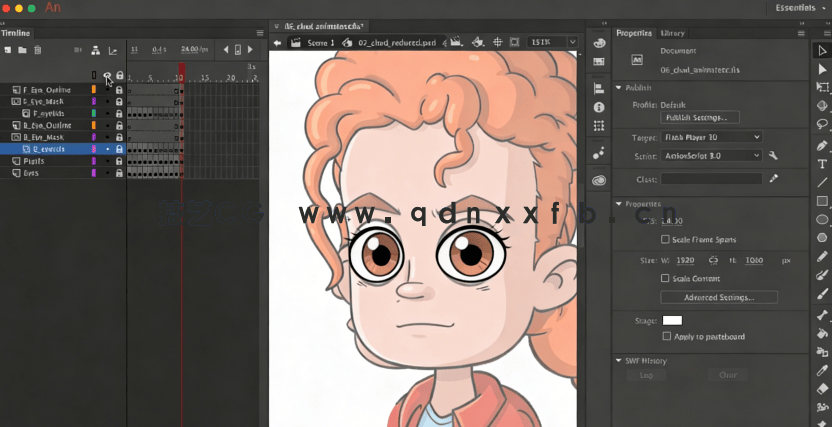Check Apply to pasteboard option
The height and width of the screenshot is (427, 832).
pyautogui.click(x=667, y=336)
